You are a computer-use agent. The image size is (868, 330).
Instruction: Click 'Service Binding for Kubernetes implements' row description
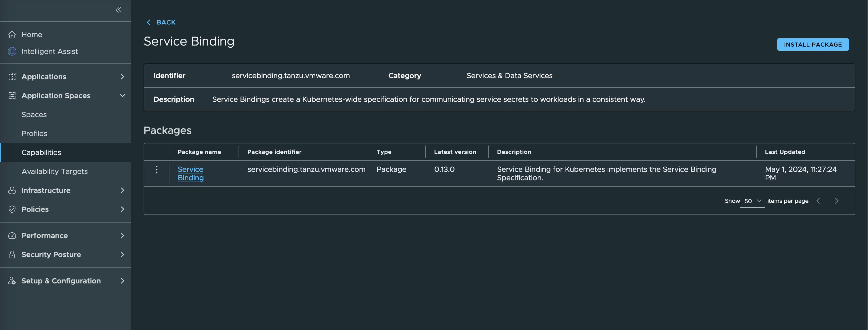607,173
